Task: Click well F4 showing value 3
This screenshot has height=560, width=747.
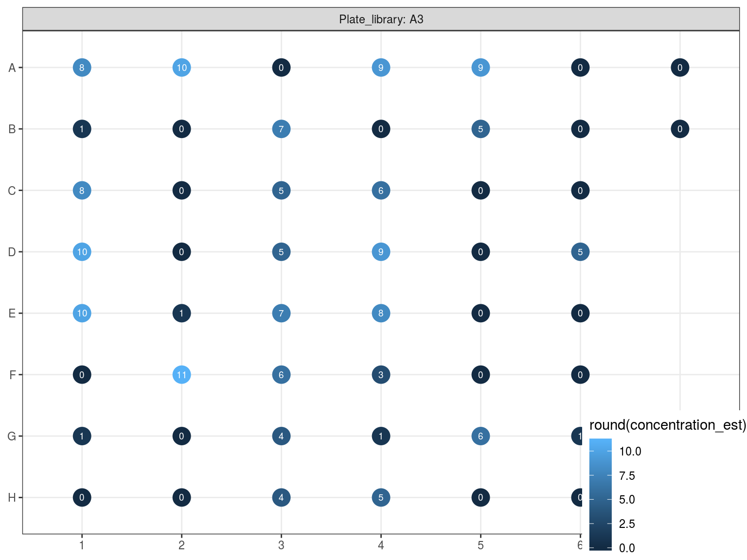Action: click(381, 375)
